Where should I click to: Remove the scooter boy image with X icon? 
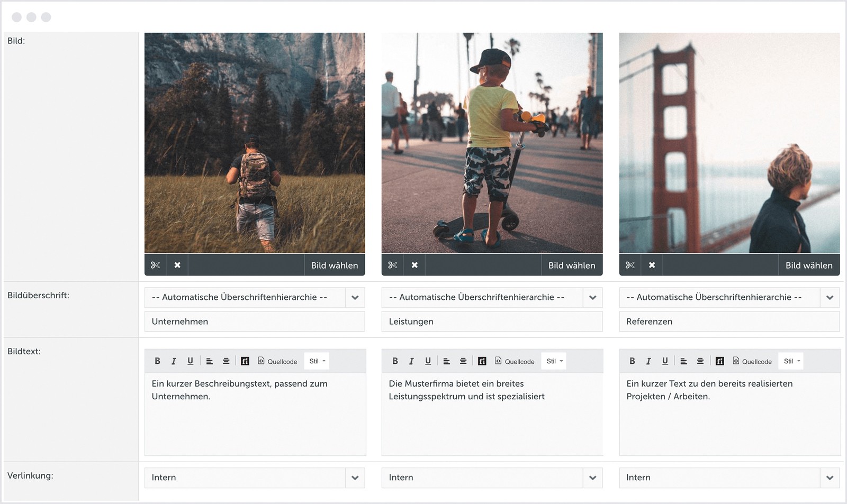point(415,265)
